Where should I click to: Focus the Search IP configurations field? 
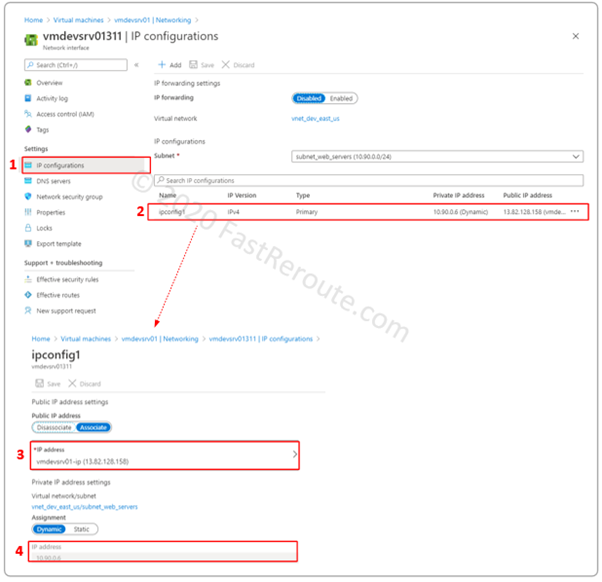tap(369, 180)
